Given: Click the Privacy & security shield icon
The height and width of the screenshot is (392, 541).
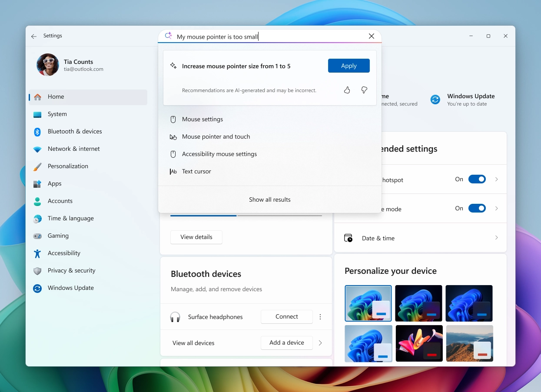Looking at the screenshot, I should (37, 271).
